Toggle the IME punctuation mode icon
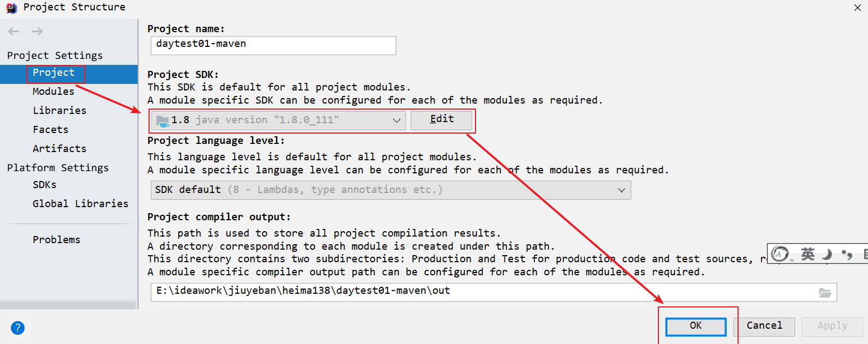 [x=847, y=254]
